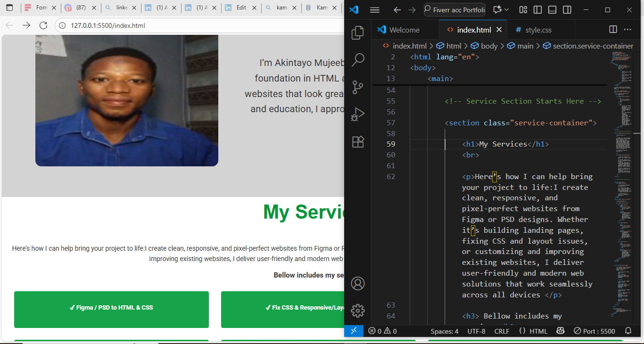644x344 pixels.
Task: Toggle the bottom panel visibility
Action: (x=552, y=10)
